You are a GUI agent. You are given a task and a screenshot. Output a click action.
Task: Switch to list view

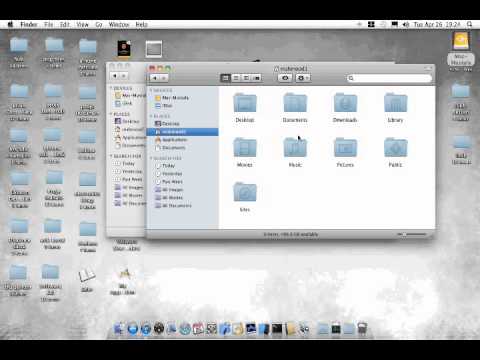pyautogui.click(x=236, y=78)
